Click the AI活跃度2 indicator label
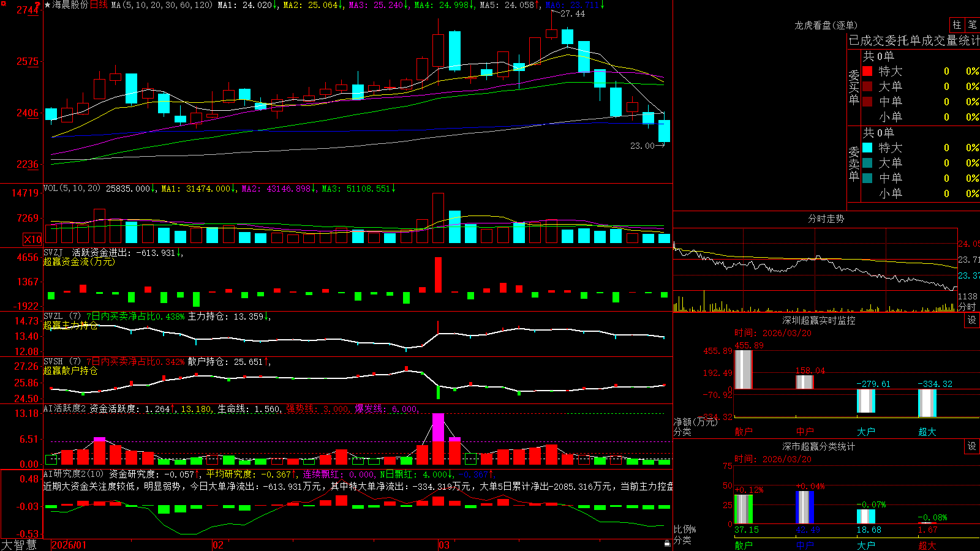 coord(64,408)
